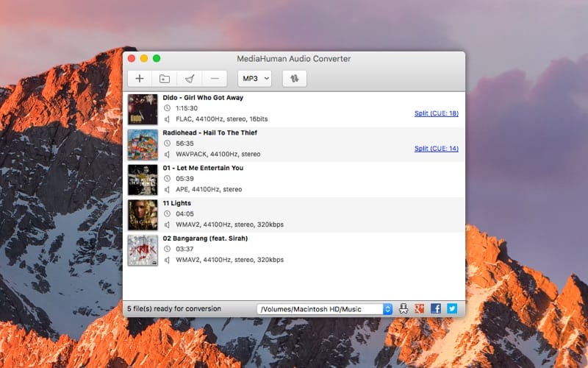Click the WMAV2 format info of Bangarang
Viewport: 588px width, 368px height.
(x=230, y=260)
